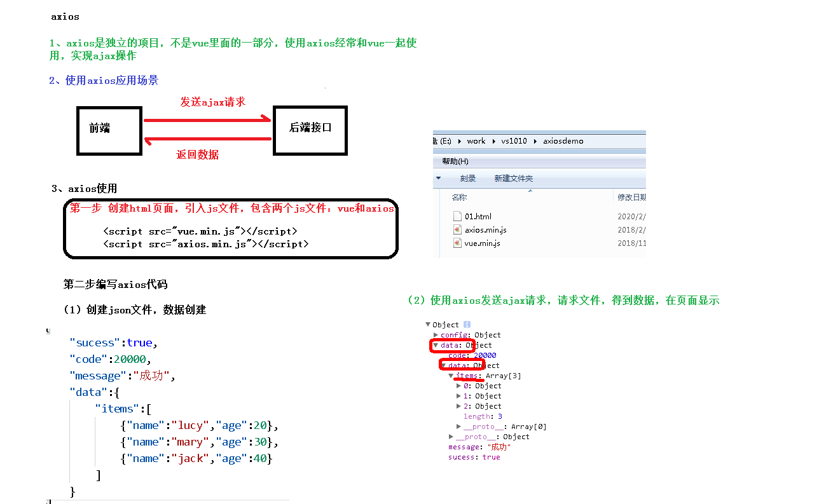Screen dimensions: 819x504
Task: Click heading 2、使用axios应用场景
Action: click(104, 81)
